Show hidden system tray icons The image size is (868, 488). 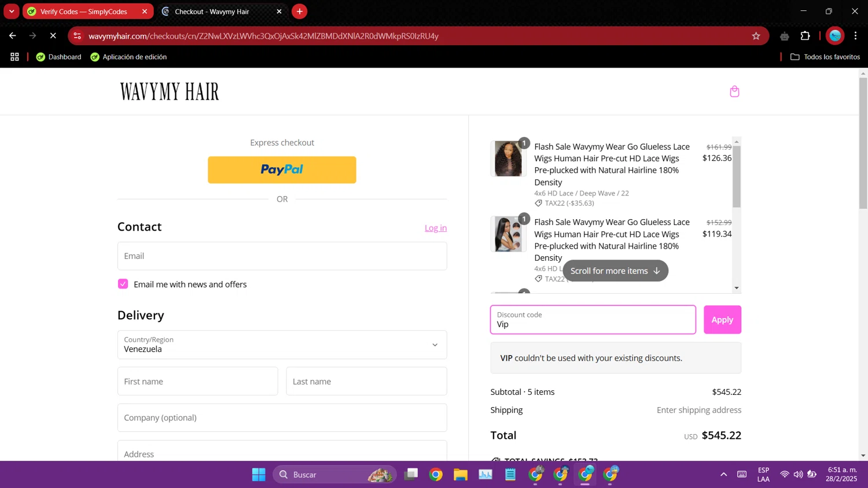[x=723, y=475]
